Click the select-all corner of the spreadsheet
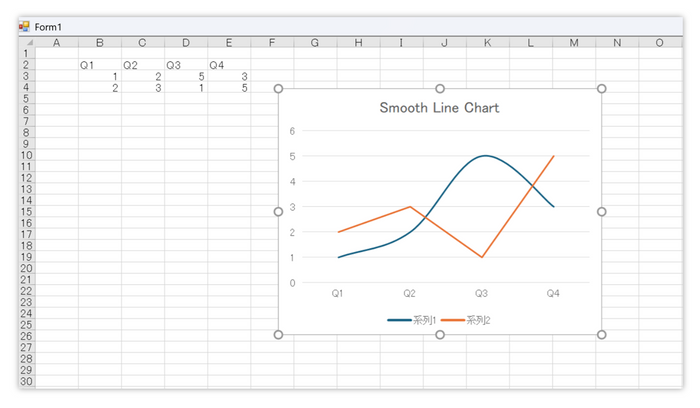 point(25,42)
